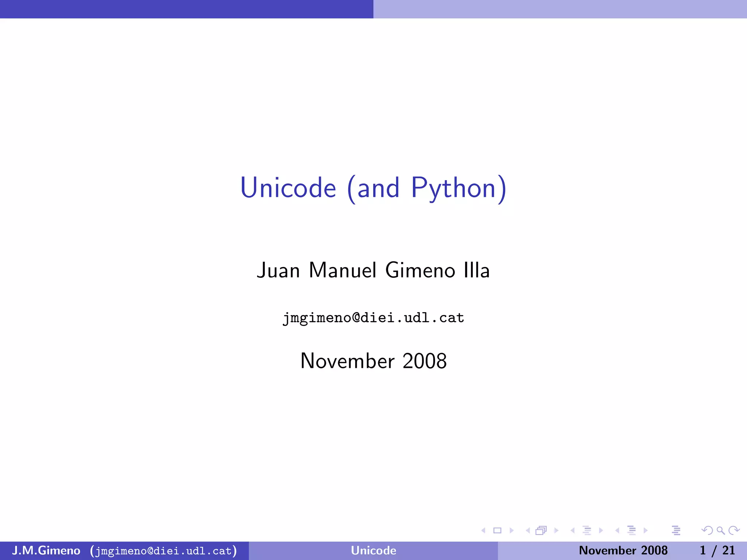Click the stacked frames navigation icon
The image size is (747, 560).
click(541, 530)
